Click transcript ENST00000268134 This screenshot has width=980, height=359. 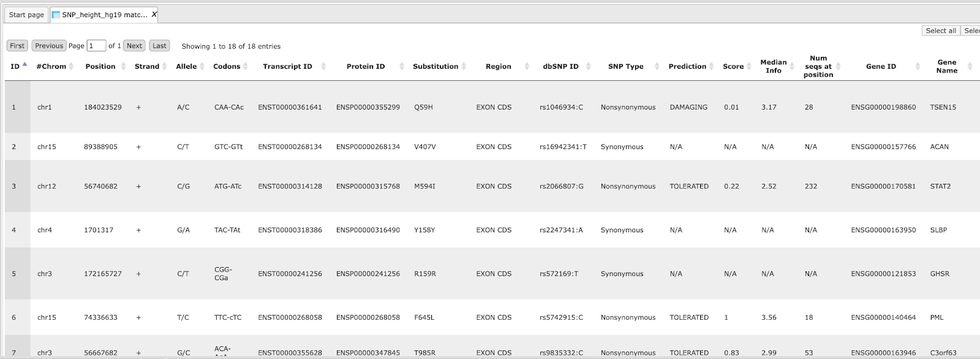(290, 147)
